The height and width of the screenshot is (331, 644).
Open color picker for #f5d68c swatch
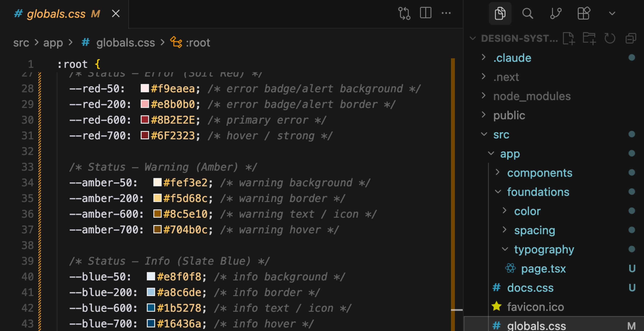click(x=157, y=198)
